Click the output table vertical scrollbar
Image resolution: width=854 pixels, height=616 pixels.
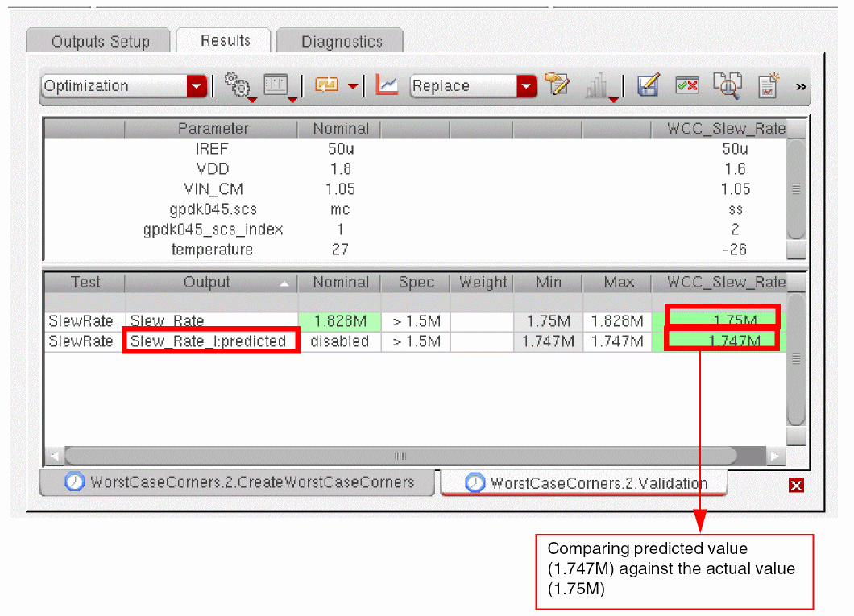pos(796,359)
